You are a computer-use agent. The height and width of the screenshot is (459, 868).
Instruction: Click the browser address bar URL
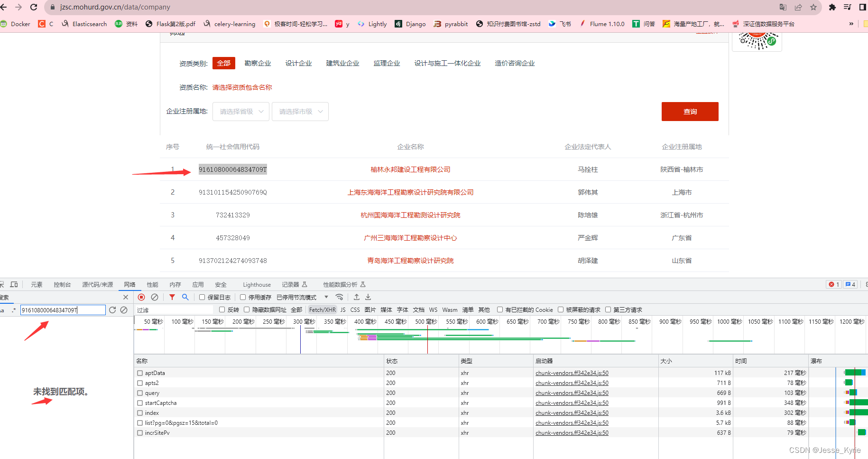coord(115,7)
